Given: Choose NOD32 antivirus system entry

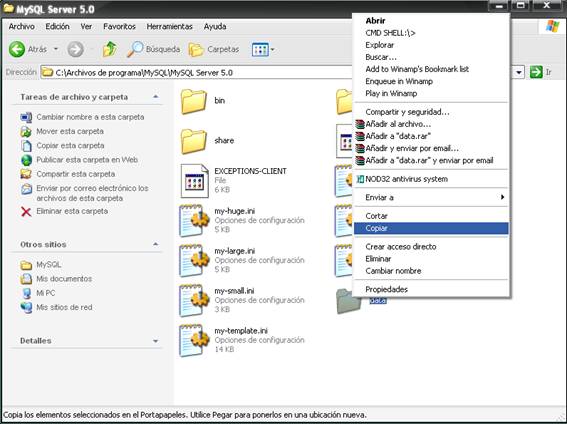Looking at the screenshot, I should [431, 179].
